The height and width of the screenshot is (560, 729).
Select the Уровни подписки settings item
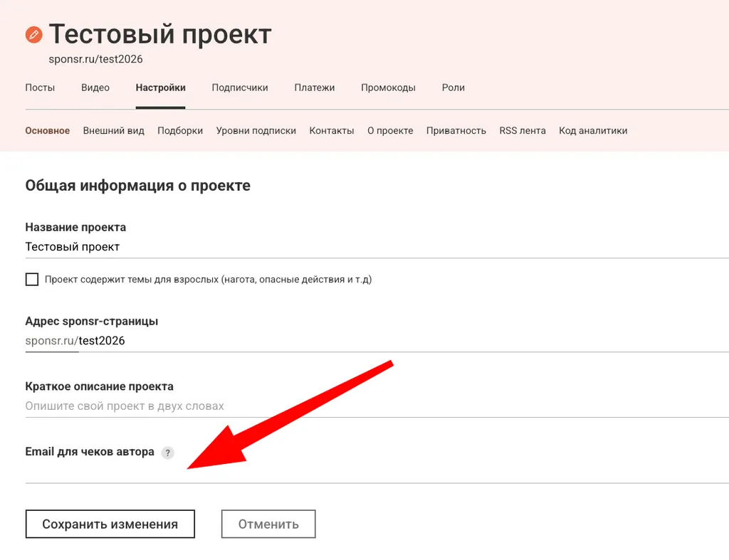pyautogui.click(x=256, y=131)
